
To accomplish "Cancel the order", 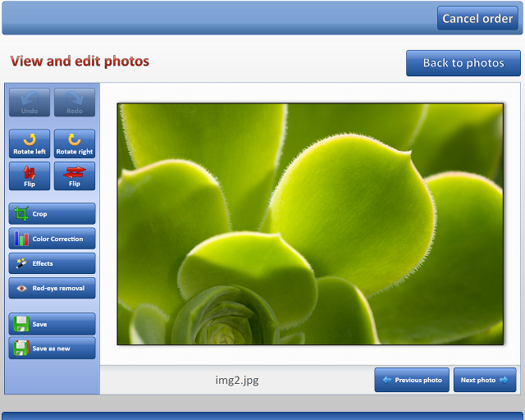I will (x=477, y=18).
